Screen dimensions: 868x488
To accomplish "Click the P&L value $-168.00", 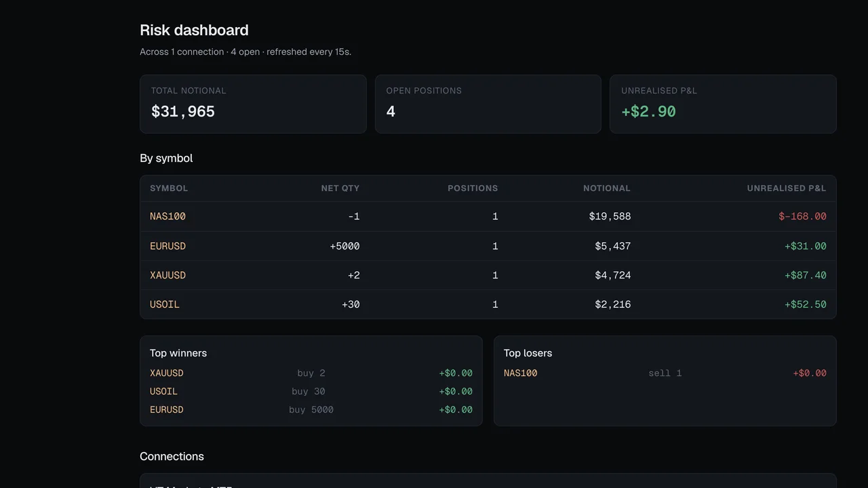I will [803, 216].
